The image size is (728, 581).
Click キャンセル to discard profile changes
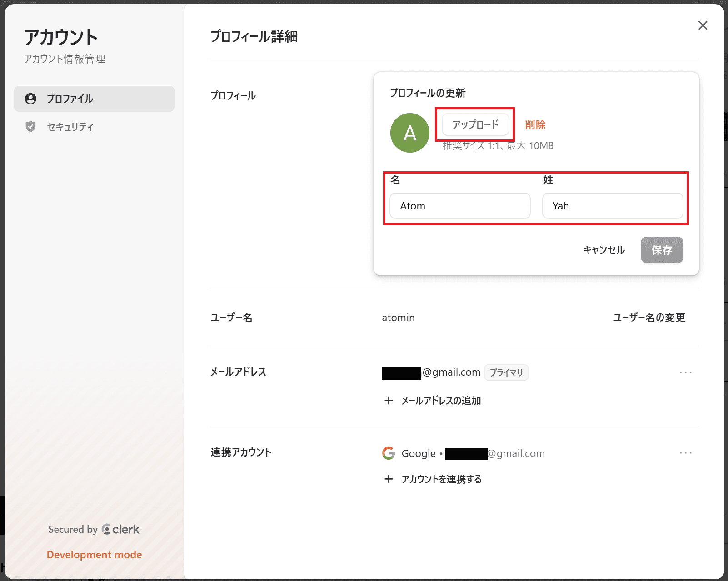603,250
